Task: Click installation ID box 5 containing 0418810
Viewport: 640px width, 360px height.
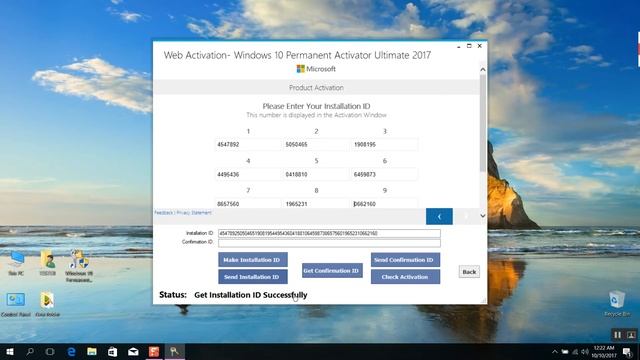Action: 316,174
